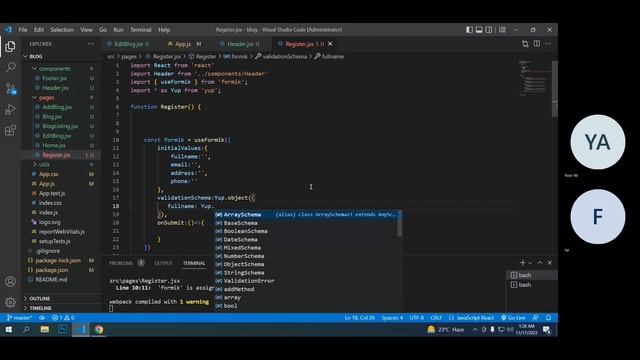Screen dimensions: 640x360
Task: Open the Source Control view
Action: (10, 88)
